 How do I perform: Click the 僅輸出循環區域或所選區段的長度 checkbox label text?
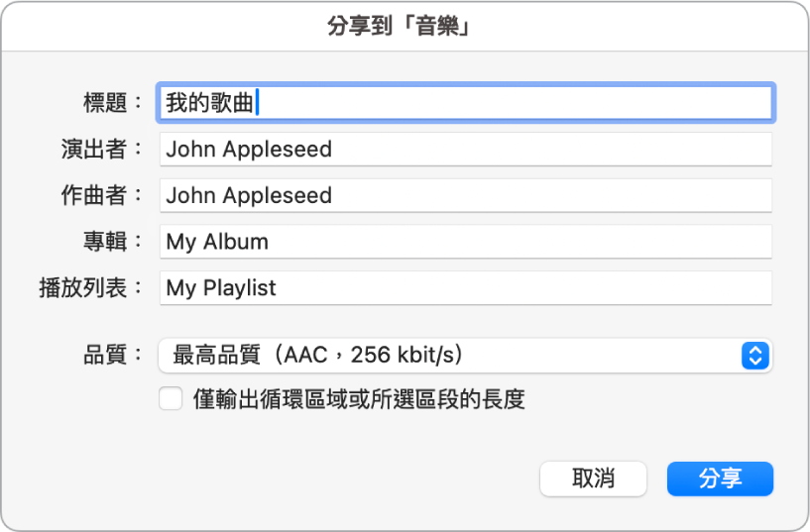pyautogui.click(x=359, y=399)
